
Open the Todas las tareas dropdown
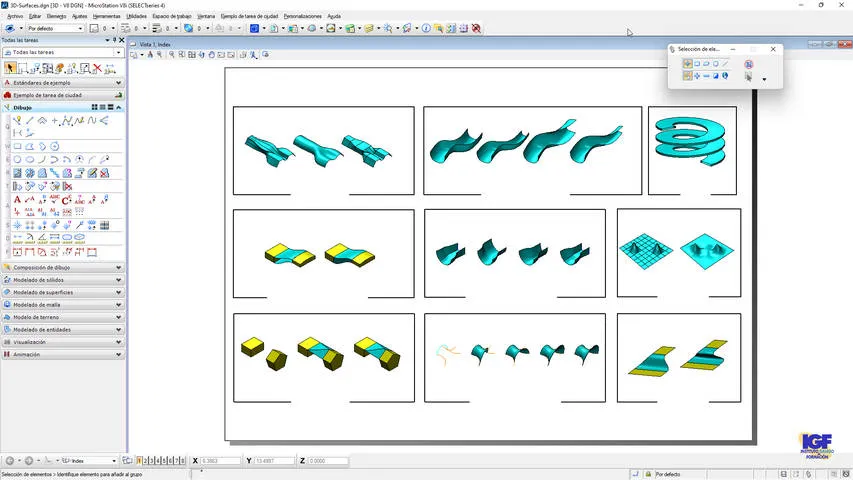[x=118, y=52]
